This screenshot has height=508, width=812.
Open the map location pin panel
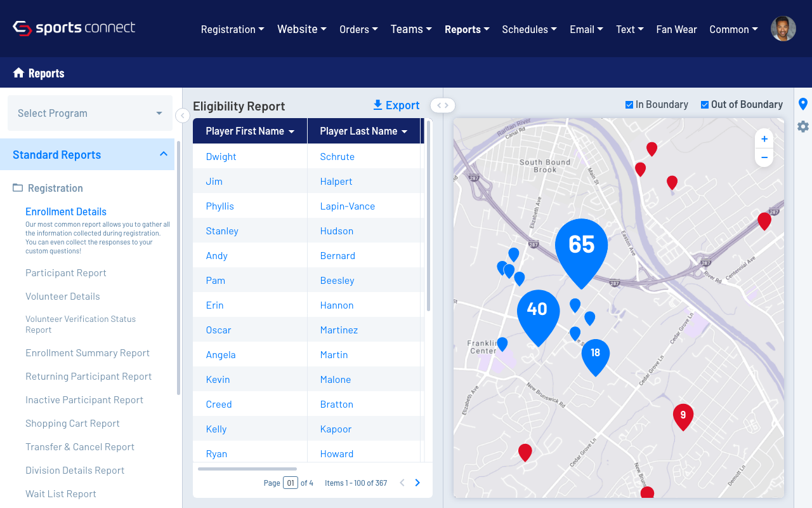pos(803,104)
